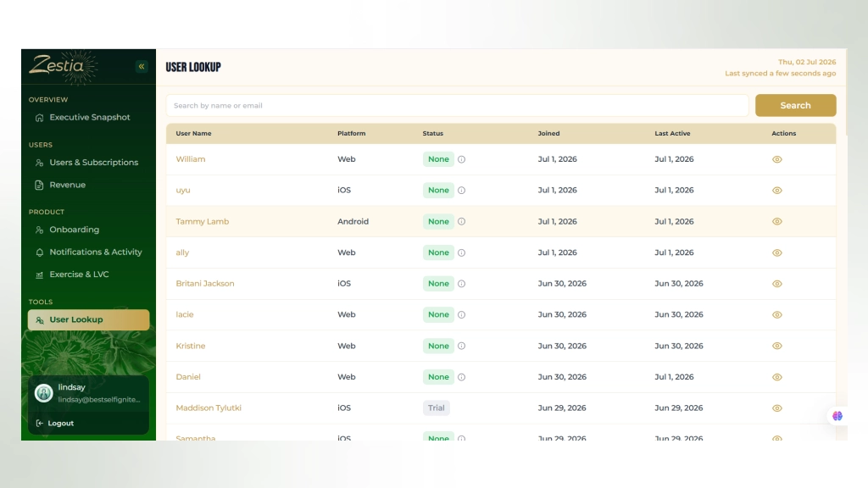
Task: Collapse the sidebar with the double-chevron icon
Action: point(142,66)
